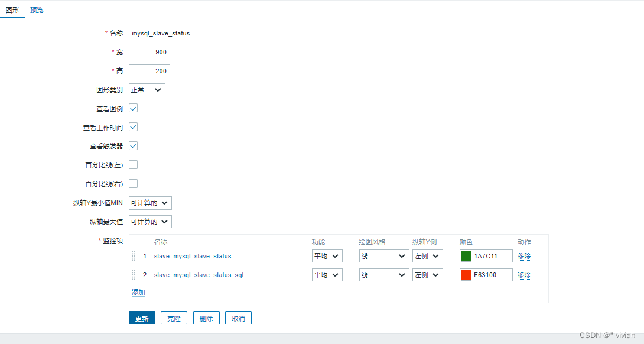644x344 pixels.
Task: Click the red F63100 color swatch
Action: (466, 275)
